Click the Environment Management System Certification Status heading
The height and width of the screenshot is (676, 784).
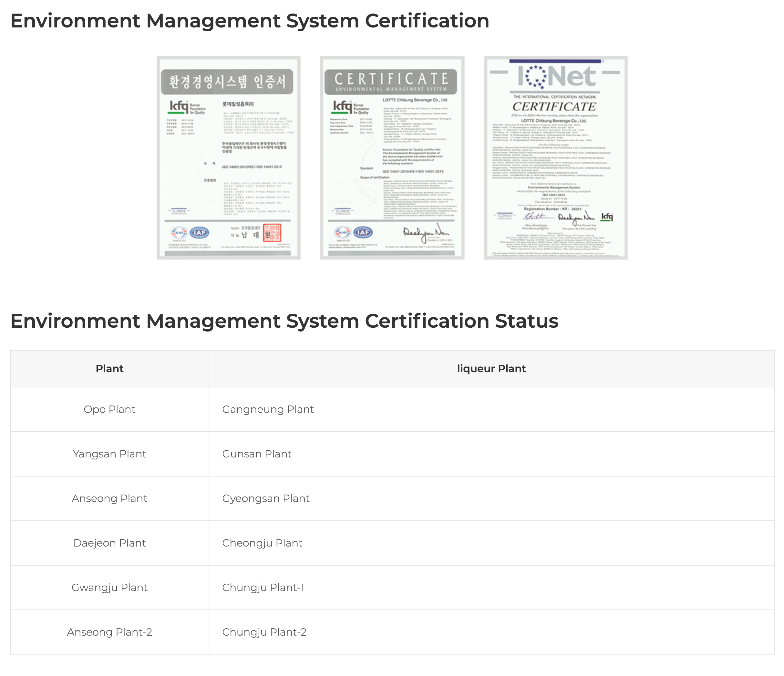(x=284, y=321)
